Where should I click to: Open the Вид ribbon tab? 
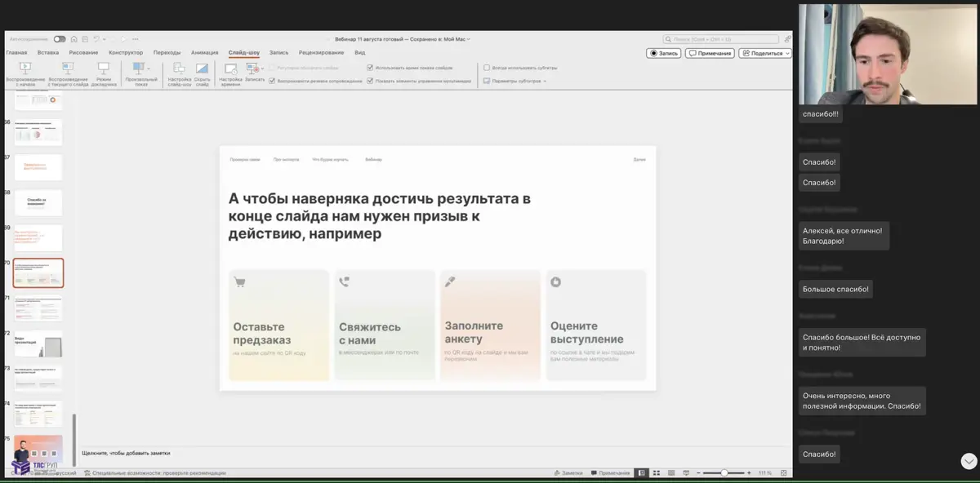point(360,52)
